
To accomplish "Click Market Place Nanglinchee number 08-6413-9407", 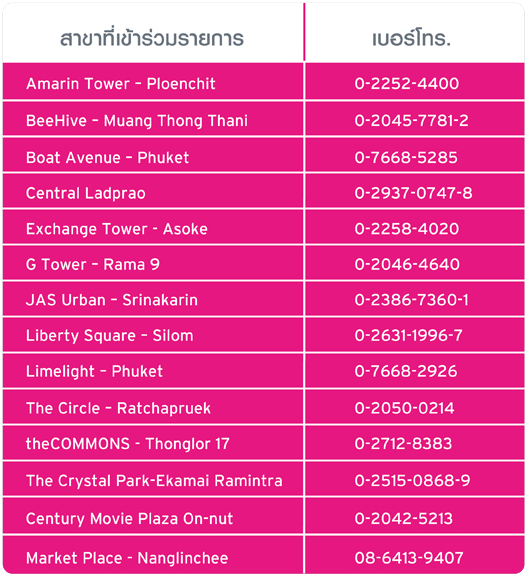I will tap(409, 558).
